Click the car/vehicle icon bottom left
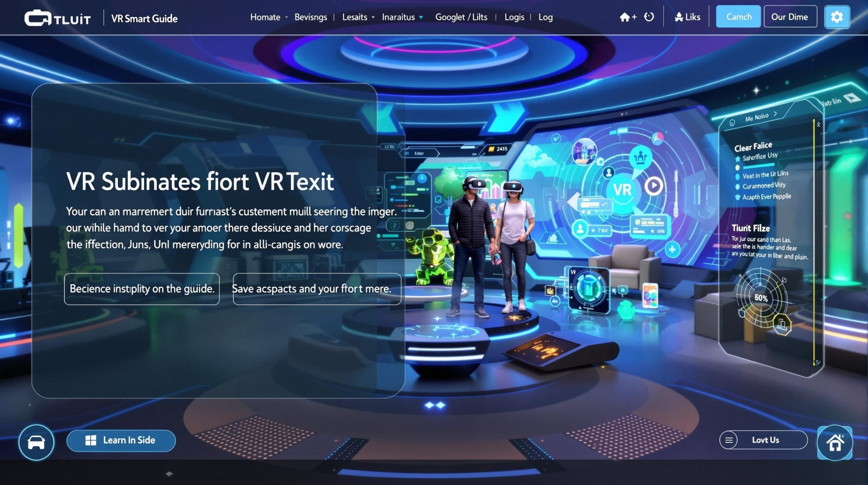 pyautogui.click(x=36, y=440)
